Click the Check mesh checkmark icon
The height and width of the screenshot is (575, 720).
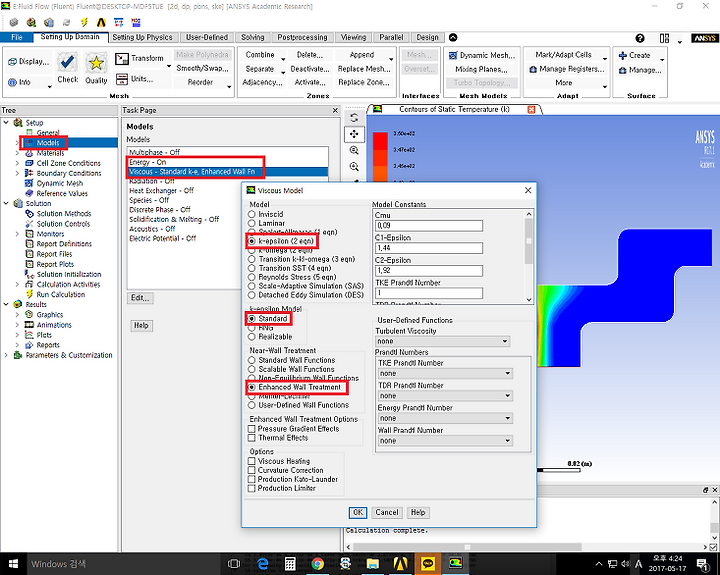pyautogui.click(x=68, y=62)
